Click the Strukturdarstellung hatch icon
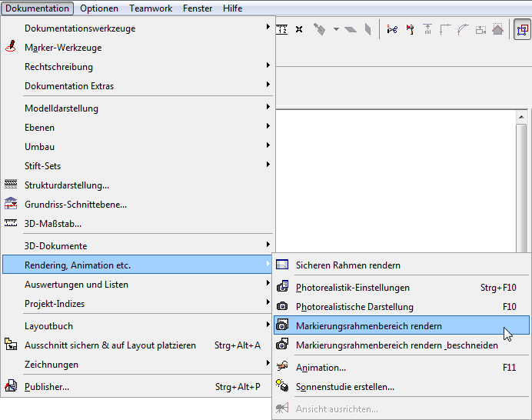The width and height of the screenshot is (532, 420). pyautogui.click(x=11, y=184)
